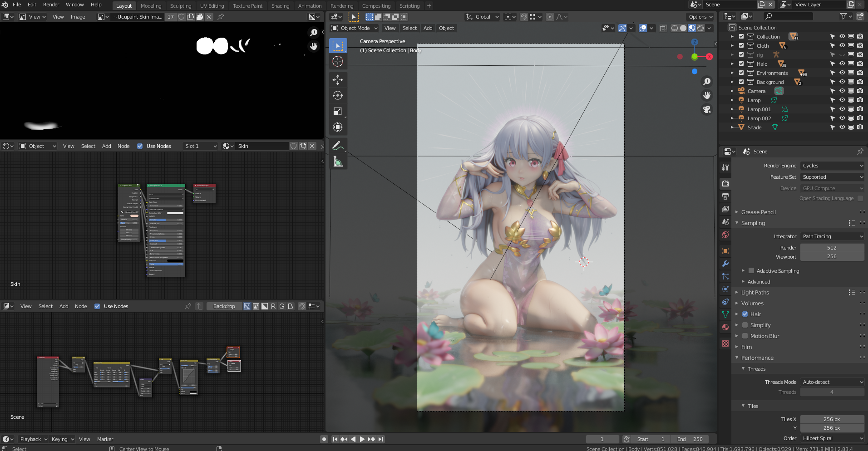
Task: Open the Object Data properties tab
Action: coord(725,314)
